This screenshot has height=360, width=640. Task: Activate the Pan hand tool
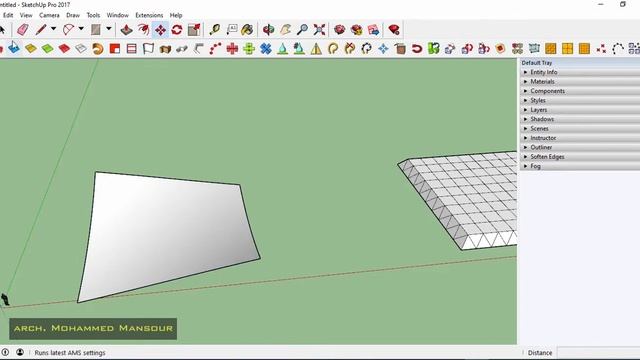point(285,29)
